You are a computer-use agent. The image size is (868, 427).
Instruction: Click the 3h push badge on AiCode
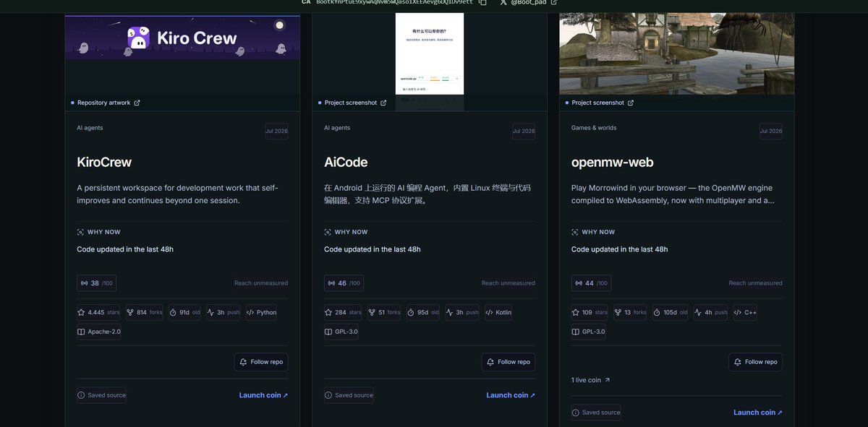462,312
